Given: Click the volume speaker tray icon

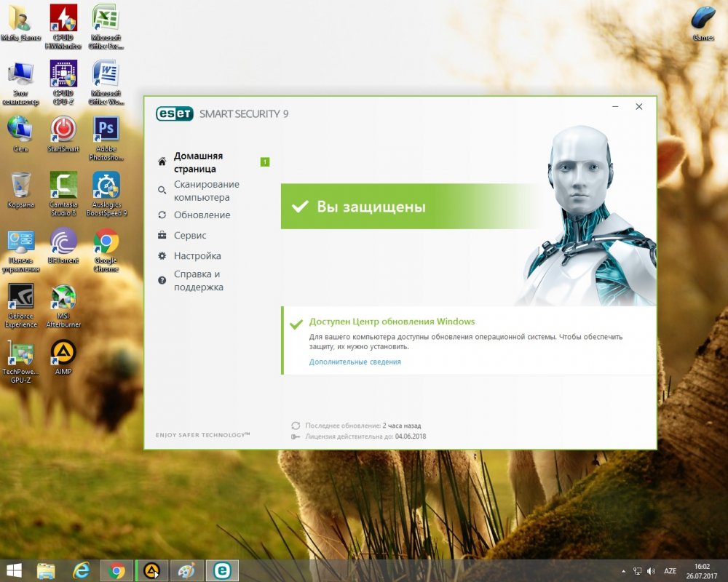Looking at the screenshot, I should coord(650,571).
